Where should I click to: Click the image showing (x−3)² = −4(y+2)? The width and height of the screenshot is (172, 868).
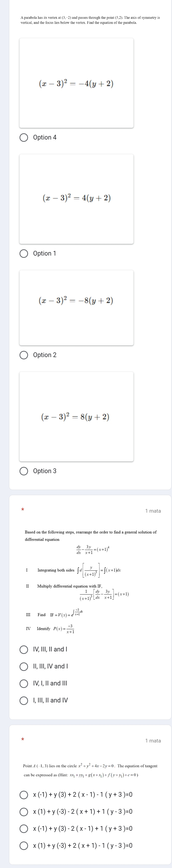click(76, 83)
